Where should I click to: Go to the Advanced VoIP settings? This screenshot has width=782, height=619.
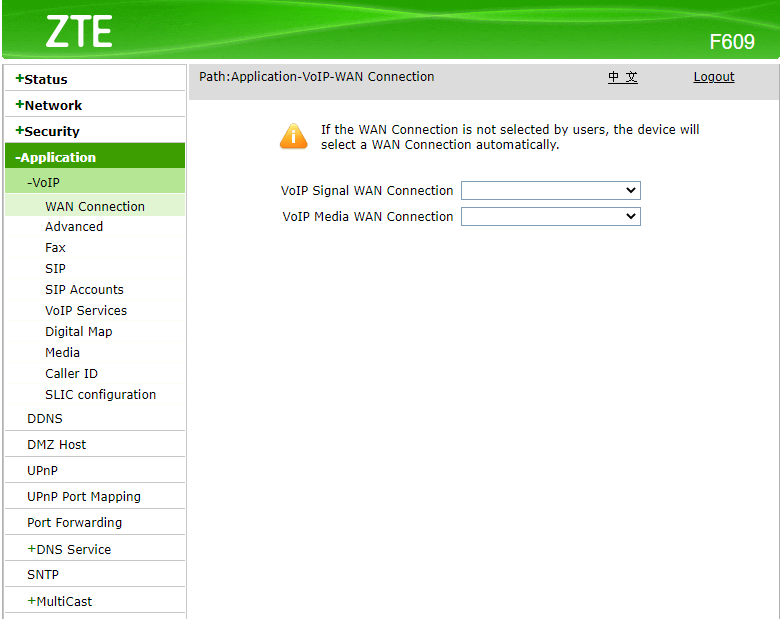coord(74,226)
